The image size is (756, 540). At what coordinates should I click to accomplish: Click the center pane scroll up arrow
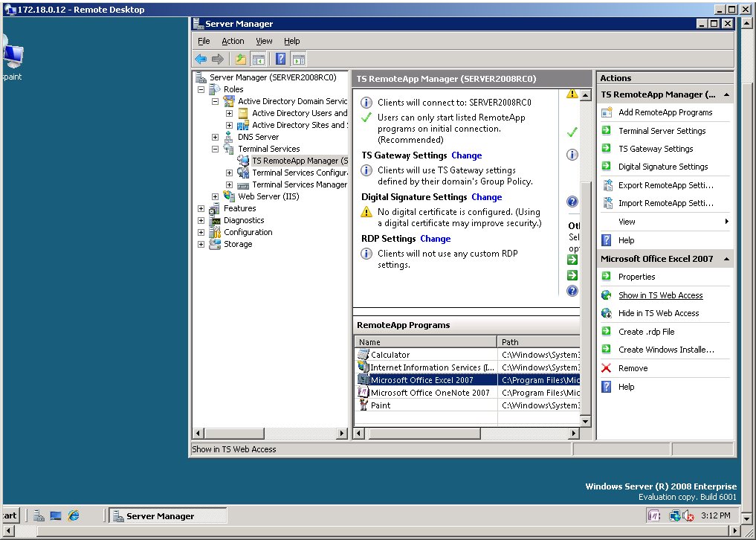point(585,94)
